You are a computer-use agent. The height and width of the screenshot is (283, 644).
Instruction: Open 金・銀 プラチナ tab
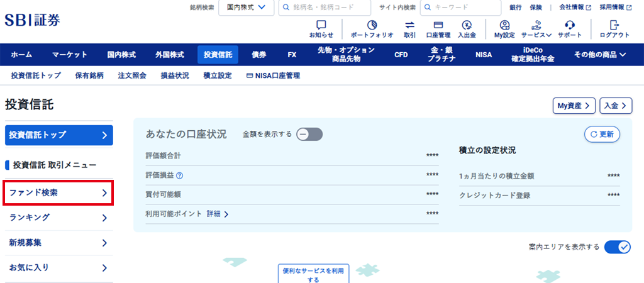point(441,55)
